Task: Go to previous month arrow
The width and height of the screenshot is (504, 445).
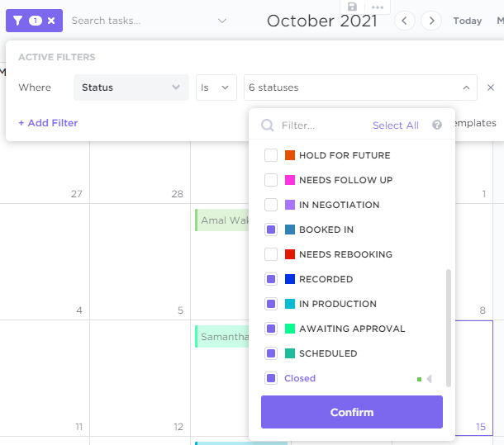Action: point(404,21)
